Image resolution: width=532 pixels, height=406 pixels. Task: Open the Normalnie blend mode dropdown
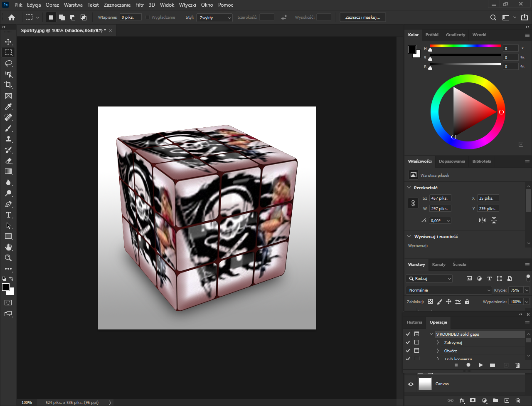pos(449,290)
